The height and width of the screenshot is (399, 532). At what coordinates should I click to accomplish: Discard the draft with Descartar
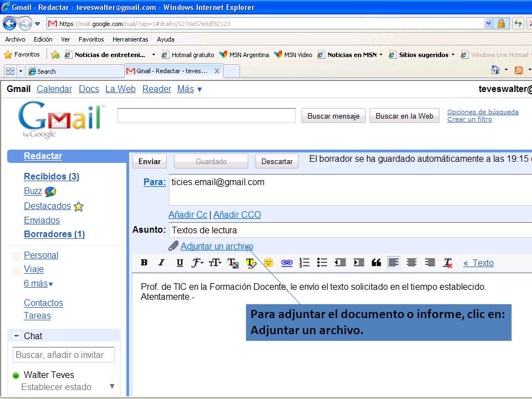coord(277,161)
